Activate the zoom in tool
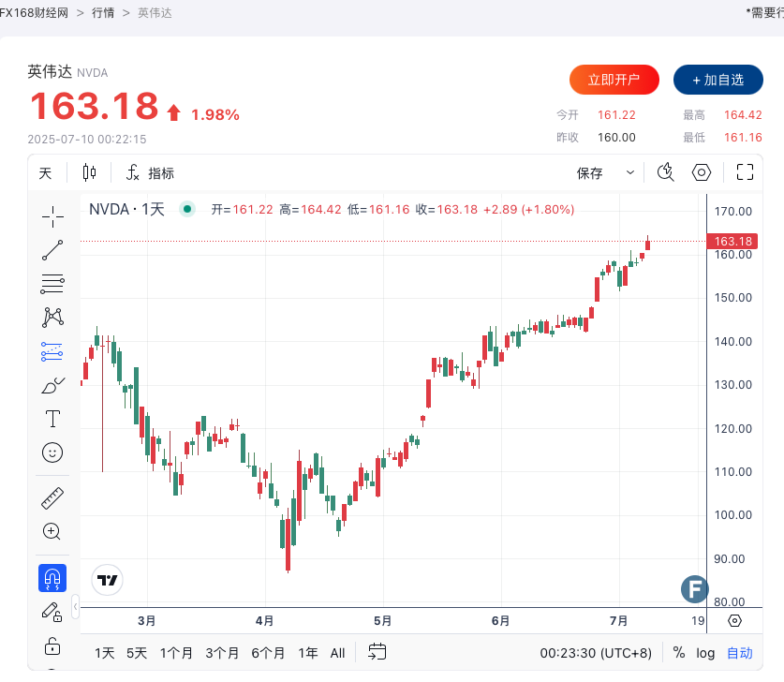The image size is (784, 682). pyautogui.click(x=52, y=531)
